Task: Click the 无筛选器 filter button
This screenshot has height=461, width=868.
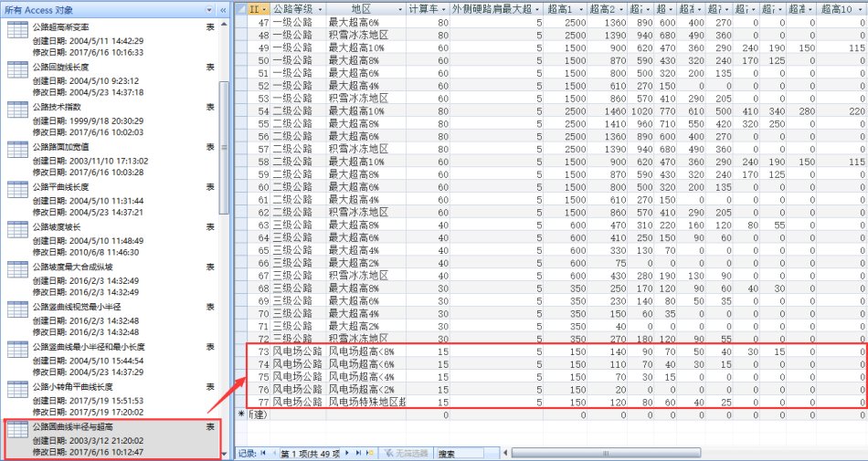Action: tap(406, 453)
